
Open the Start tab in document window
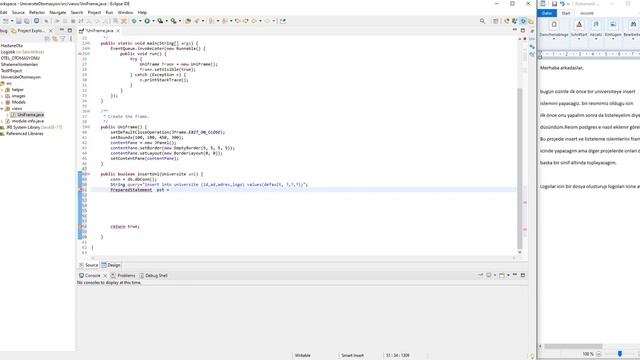pos(566,13)
